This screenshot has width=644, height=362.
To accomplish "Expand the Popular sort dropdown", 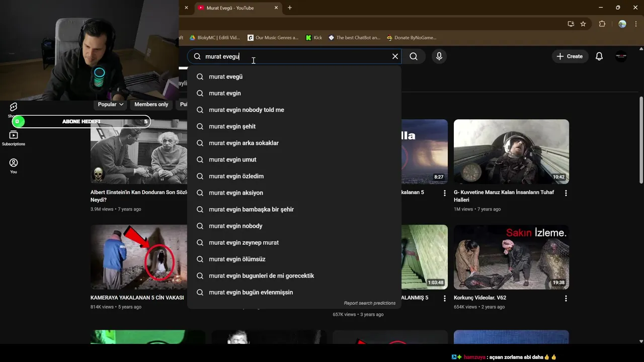I will [x=111, y=104].
